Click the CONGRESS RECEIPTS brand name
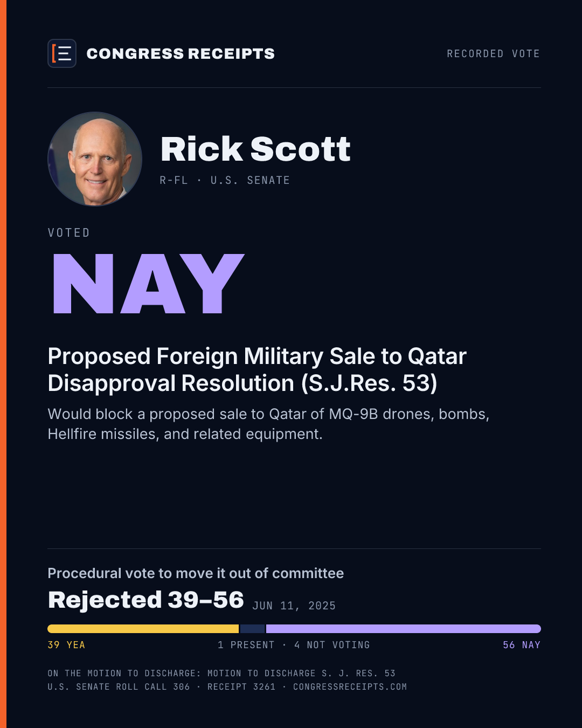The height and width of the screenshot is (728, 582). pyautogui.click(x=181, y=53)
